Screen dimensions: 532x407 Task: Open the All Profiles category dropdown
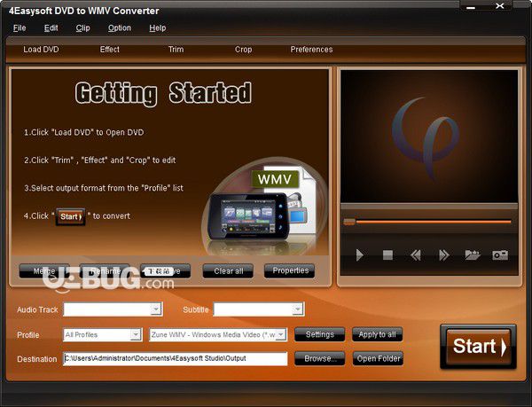(x=136, y=335)
